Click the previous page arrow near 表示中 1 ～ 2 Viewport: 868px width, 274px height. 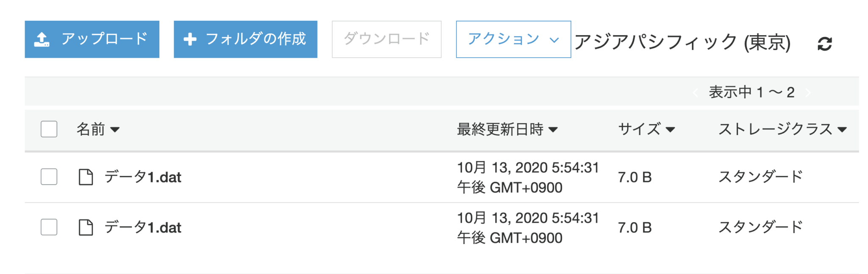696,92
